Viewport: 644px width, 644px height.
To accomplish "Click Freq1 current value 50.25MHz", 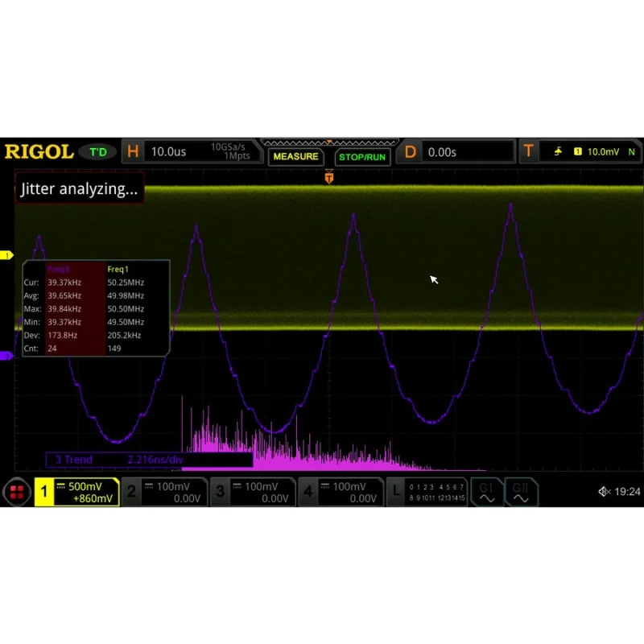I will 126,283.
